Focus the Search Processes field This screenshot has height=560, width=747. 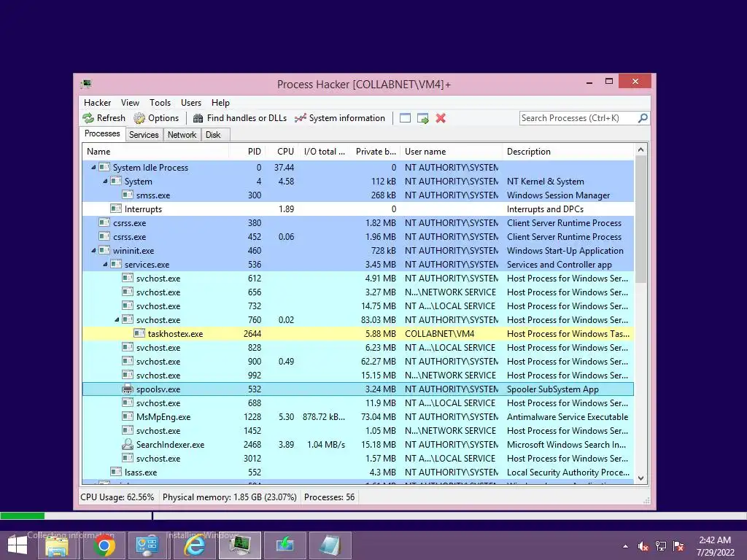point(578,118)
